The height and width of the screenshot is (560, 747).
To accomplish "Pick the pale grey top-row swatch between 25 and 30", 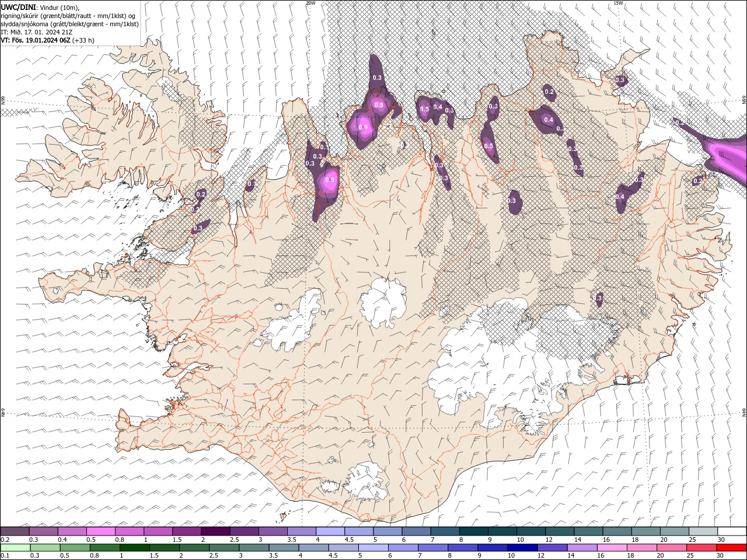I will pos(703,531).
